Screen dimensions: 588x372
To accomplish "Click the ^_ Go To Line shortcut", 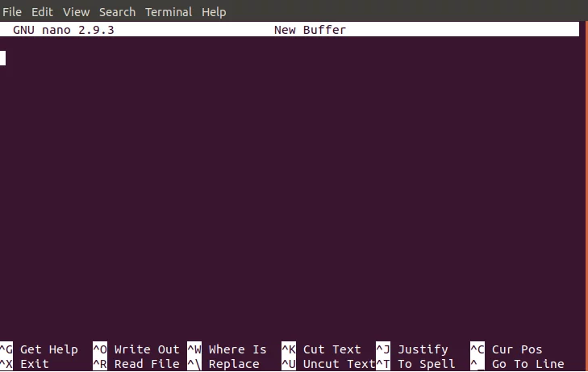I will tap(517, 364).
